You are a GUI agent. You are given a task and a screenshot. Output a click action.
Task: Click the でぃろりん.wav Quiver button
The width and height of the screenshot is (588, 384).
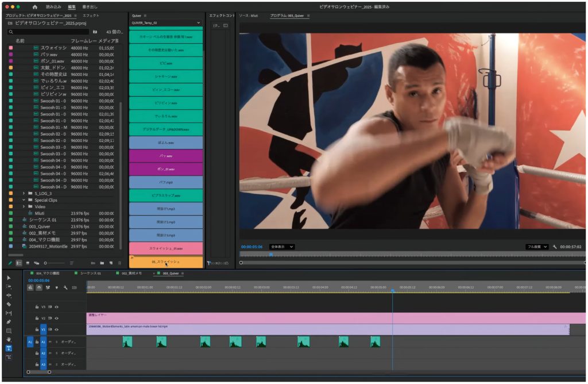pyautogui.click(x=165, y=117)
